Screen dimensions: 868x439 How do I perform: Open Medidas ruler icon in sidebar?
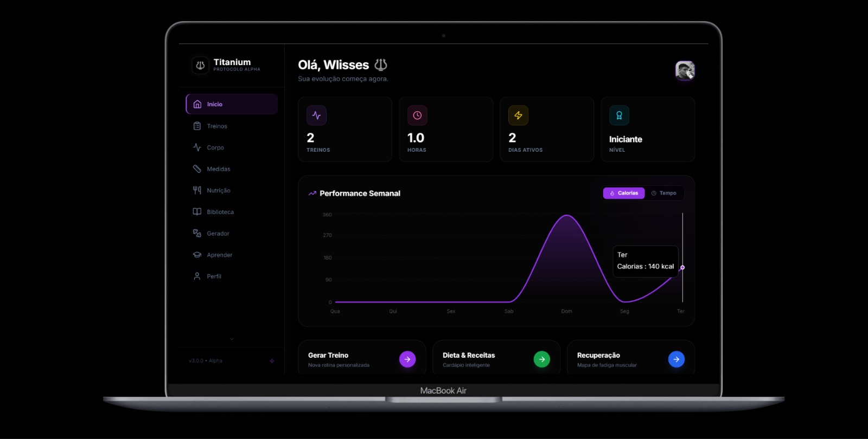click(x=197, y=169)
